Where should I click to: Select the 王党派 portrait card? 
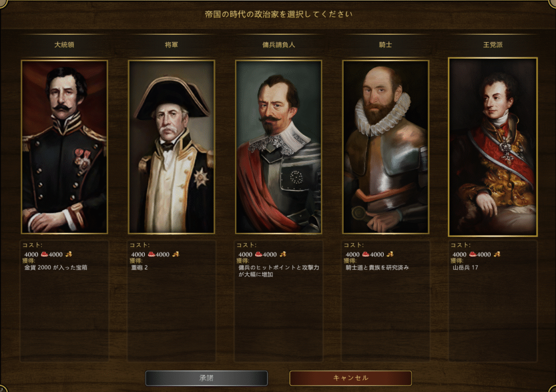[493, 147]
